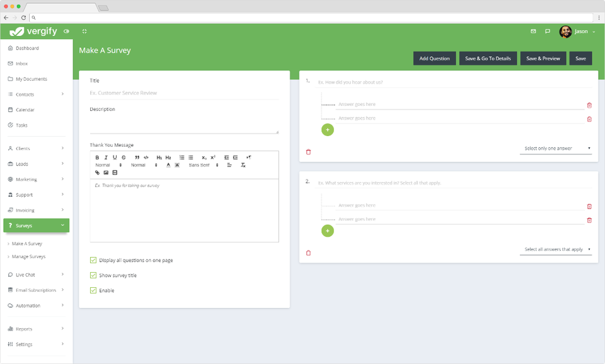Insert a hyperlink in the editor

coord(97,173)
